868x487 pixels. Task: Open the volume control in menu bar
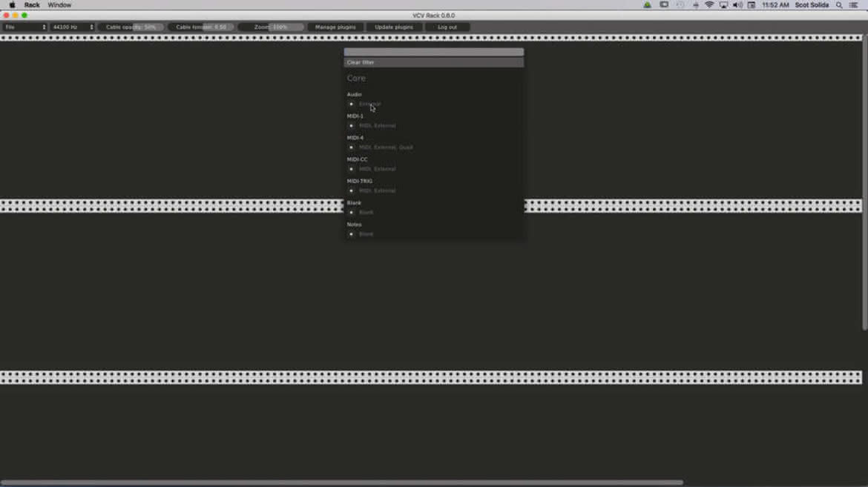737,5
